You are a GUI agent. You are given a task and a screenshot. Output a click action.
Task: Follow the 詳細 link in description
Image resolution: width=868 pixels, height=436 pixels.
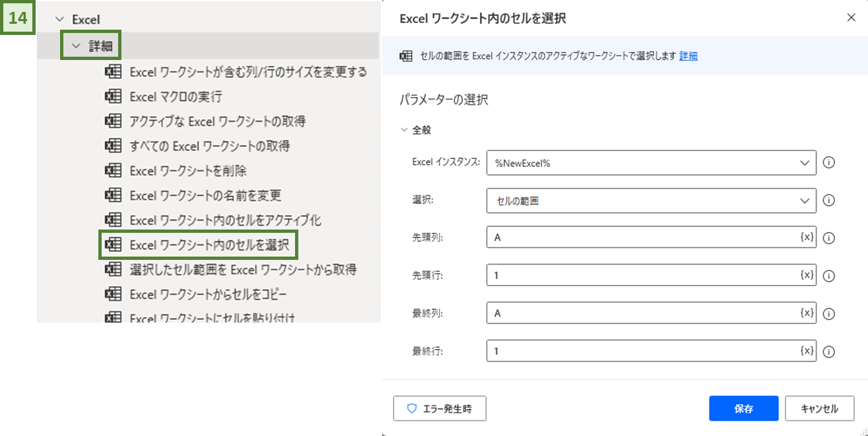[x=688, y=56]
